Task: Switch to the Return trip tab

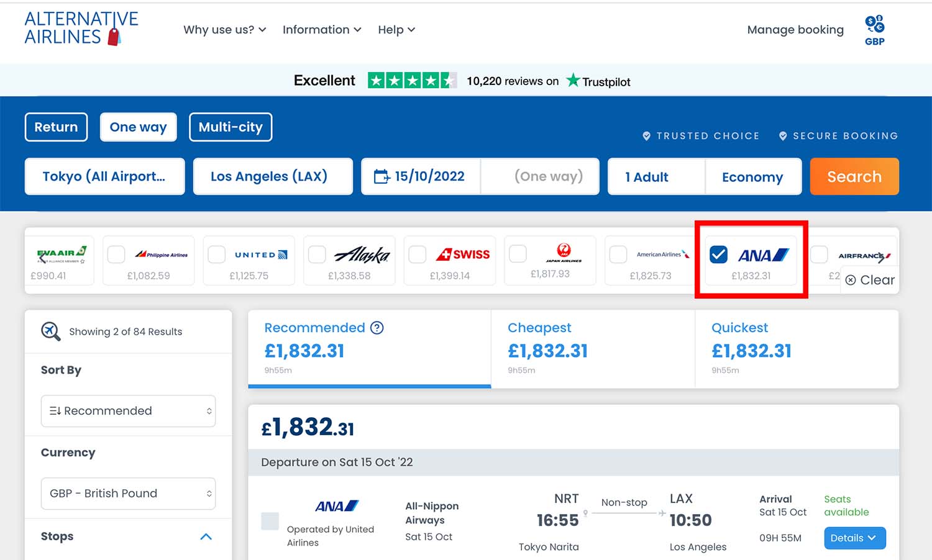Action: 56,127
